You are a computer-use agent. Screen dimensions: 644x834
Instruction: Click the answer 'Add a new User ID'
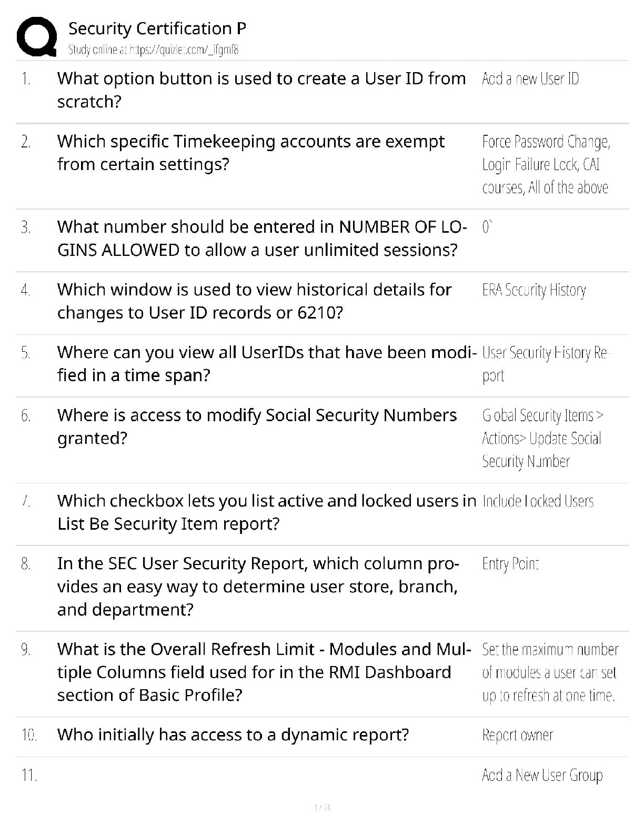pos(530,79)
